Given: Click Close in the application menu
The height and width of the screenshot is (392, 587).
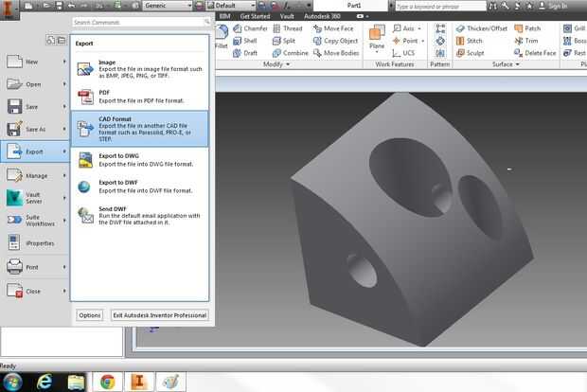Looking at the screenshot, I should (x=35, y=291).
